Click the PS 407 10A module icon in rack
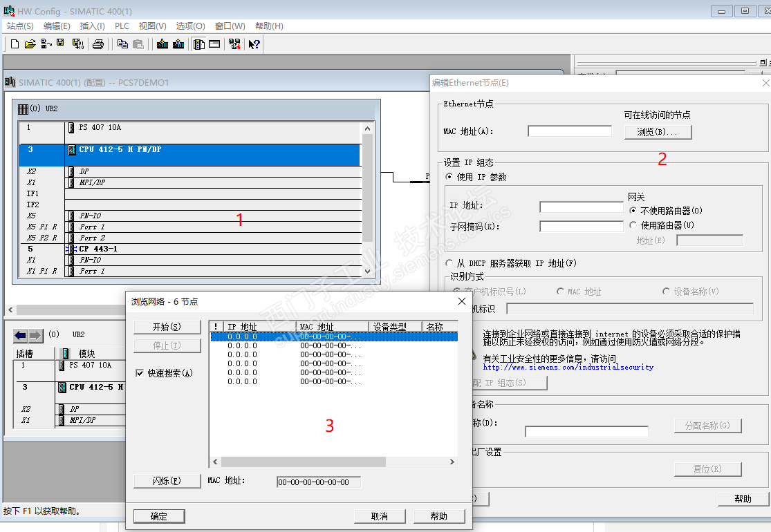This screenshot has width=771, height=532. coord(72,128)
